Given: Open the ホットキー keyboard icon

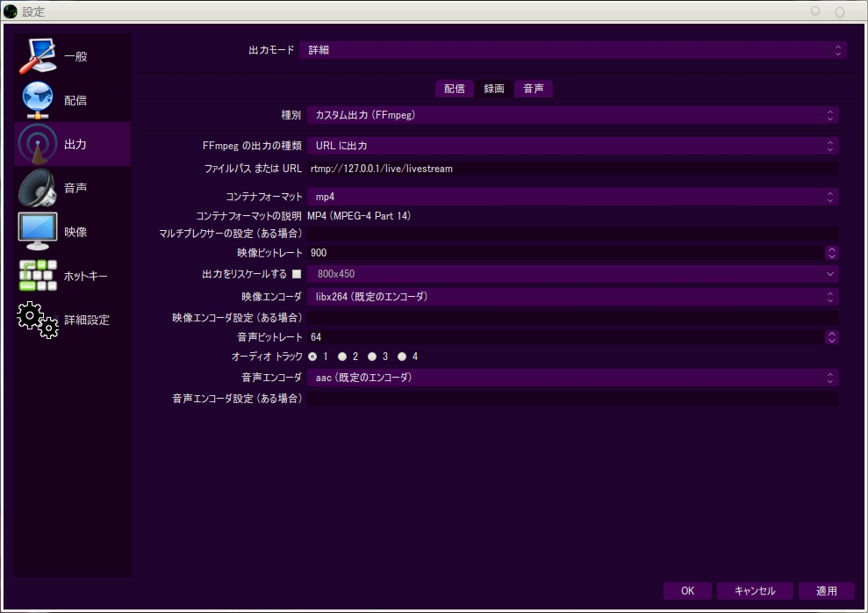Looking at the screenshot, I should coord(38,275).
